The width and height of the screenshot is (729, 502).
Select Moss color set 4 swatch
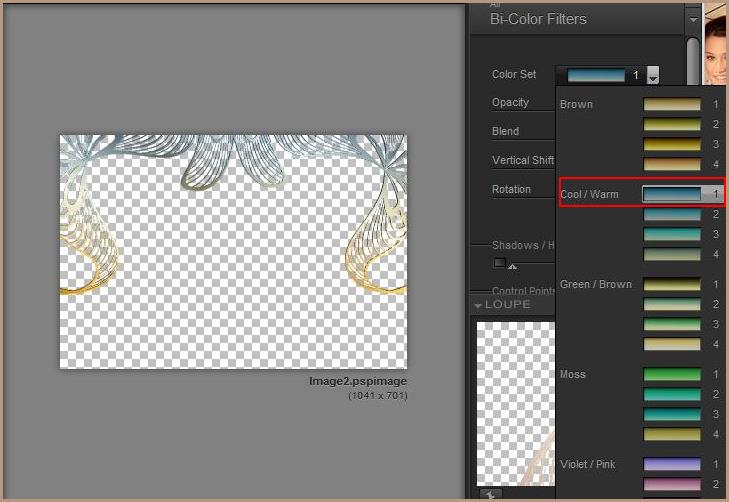671,434
